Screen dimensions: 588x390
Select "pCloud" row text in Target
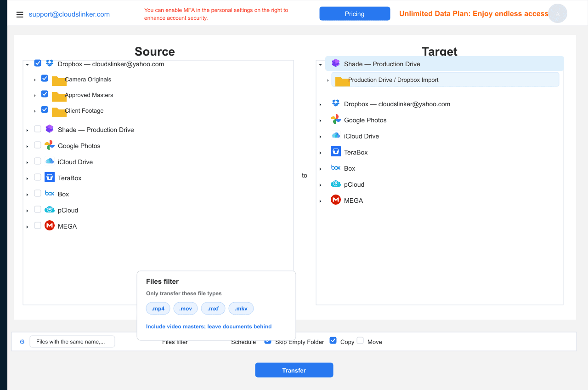[354, 184]
